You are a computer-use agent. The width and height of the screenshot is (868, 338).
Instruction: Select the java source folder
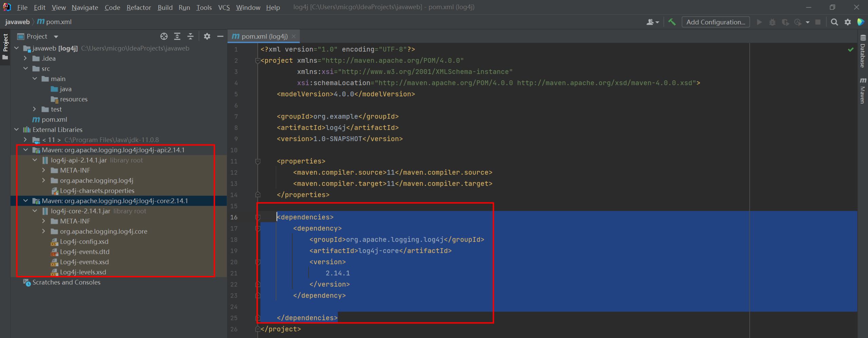point(61,89)
